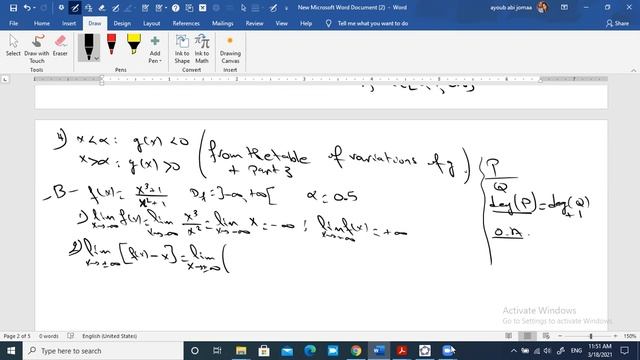Screen dimensions: 640x360
Task: Click the pointer cursor icon in Quick Access Toolbar
Action: [x=243, y=8]
